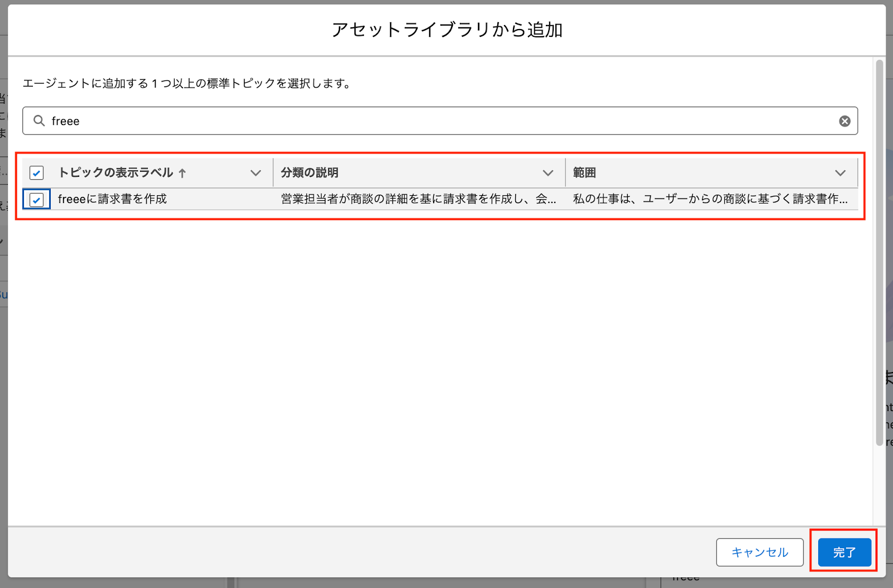The width and height of the screenshot is (893, 588).
Task: Open the トピックの表示ラベル column dropdown
Action: 256,173
